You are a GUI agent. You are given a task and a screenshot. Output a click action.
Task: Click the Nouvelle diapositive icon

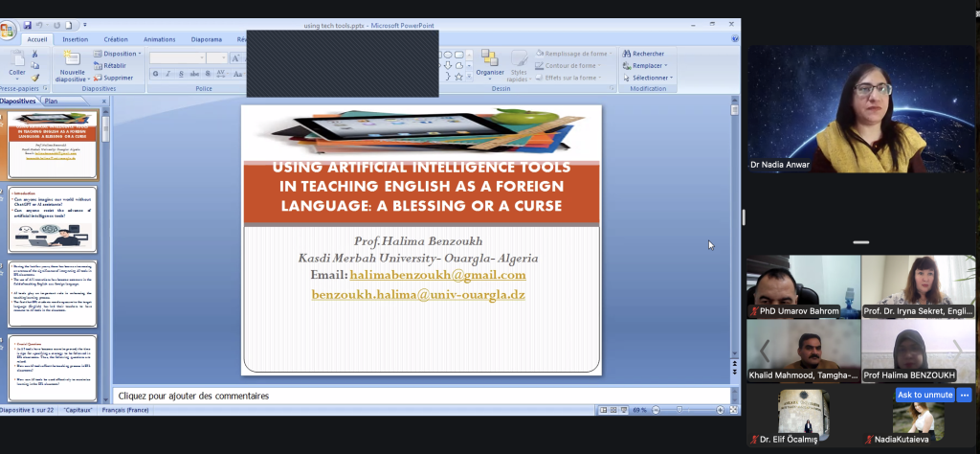click(72, 58)
